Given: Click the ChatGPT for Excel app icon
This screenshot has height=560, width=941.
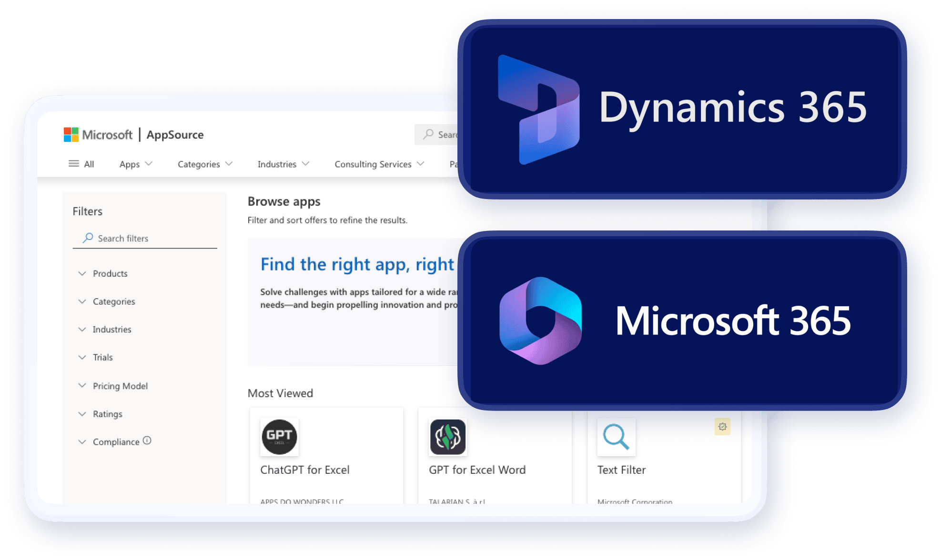Looking at the screenshot, I should (280, 437).
